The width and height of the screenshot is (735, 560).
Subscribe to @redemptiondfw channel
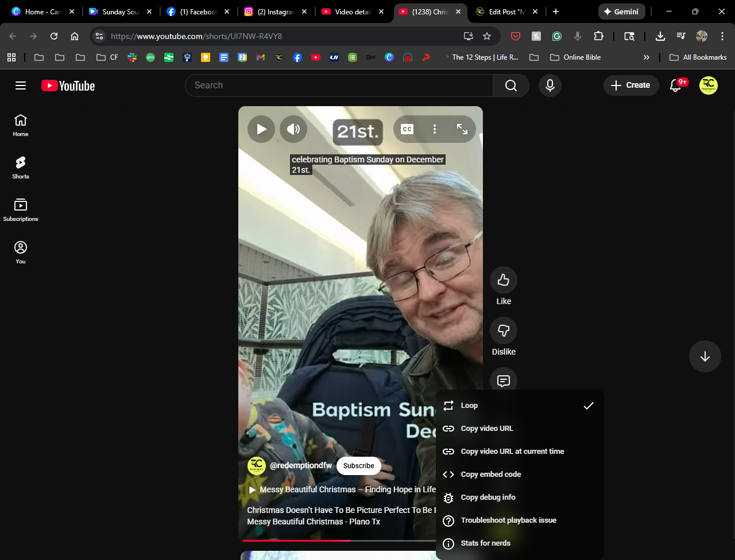coord(358,466)
